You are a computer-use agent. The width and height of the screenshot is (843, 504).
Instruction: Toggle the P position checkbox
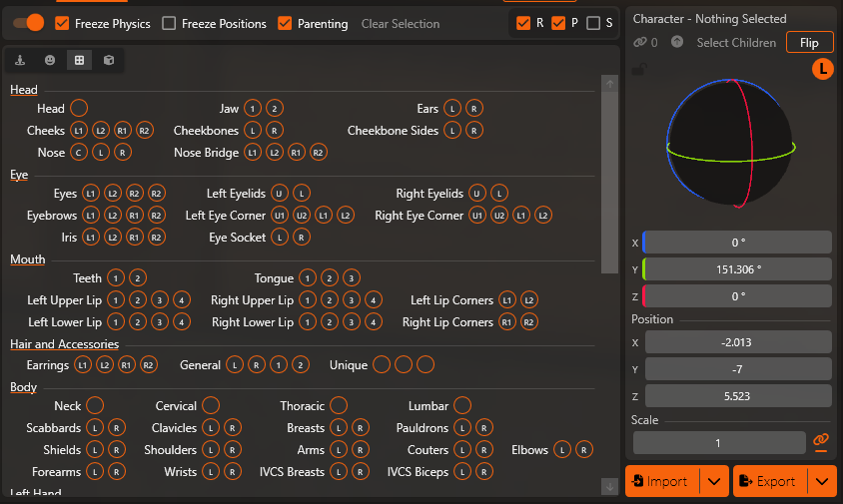coord(558,23)
